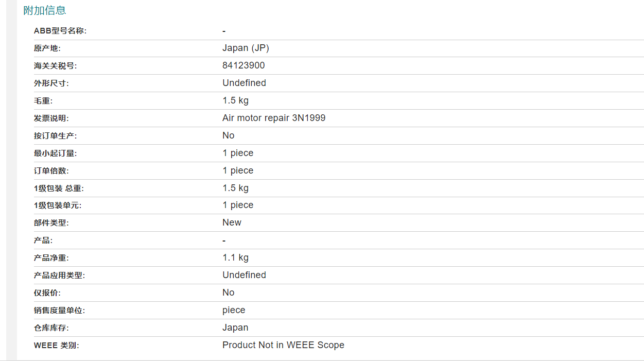The width and height of the screenshot is (644, 361).
Task: Click the 产品净重 1.1 kg value
Action: tap(235, 257)
